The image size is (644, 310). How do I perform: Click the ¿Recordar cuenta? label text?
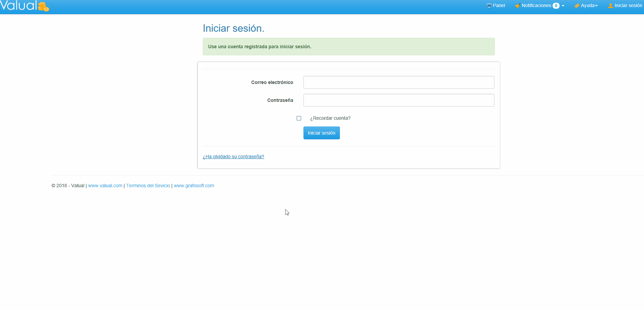click(x=330, y=118)
